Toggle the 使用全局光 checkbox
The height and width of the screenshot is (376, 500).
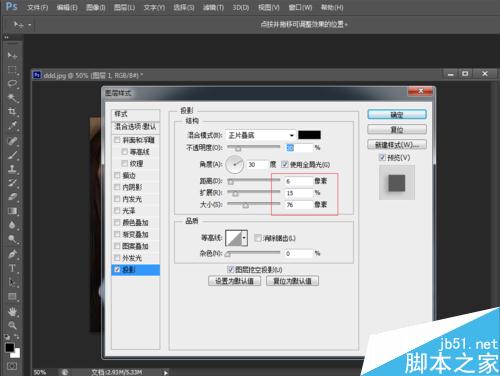285,164
